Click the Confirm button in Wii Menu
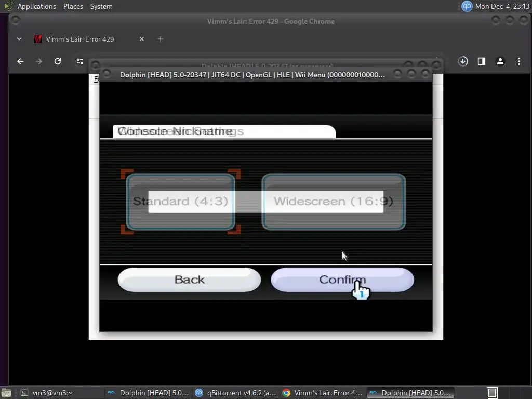This screenshot has width=532, height=399. [x=342, y=280]
